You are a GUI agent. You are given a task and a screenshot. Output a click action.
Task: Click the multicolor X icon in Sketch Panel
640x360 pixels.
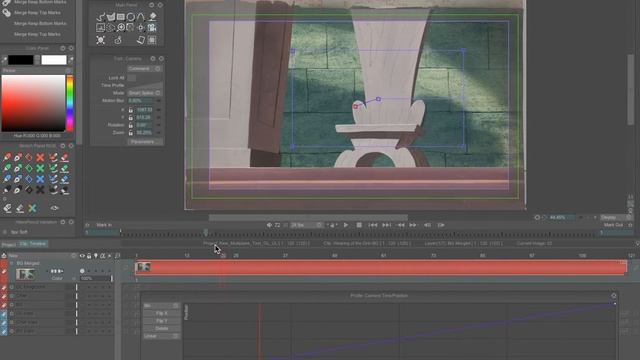(x=32, y=208)
